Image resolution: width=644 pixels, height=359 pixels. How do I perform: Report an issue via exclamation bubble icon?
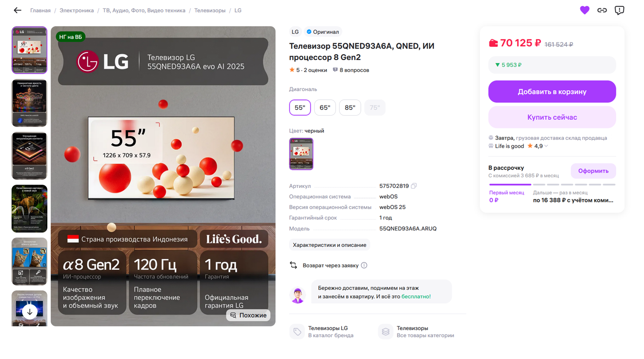click(619, 10)
